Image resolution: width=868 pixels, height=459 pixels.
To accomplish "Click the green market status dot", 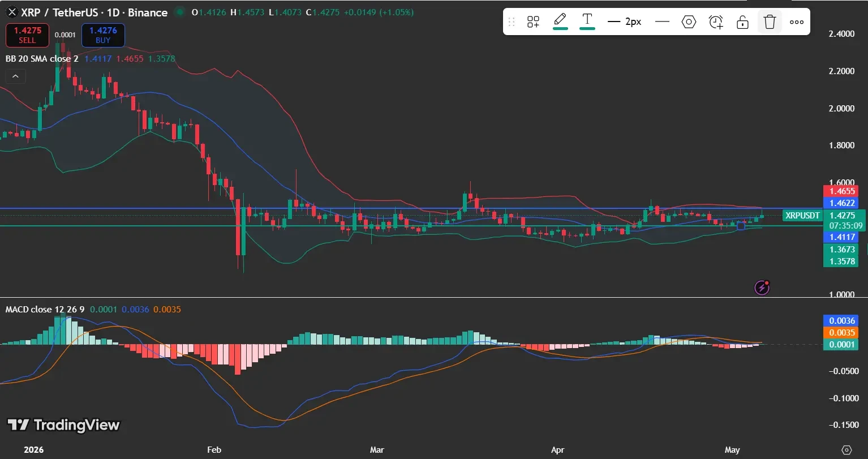I will [180, 12].
